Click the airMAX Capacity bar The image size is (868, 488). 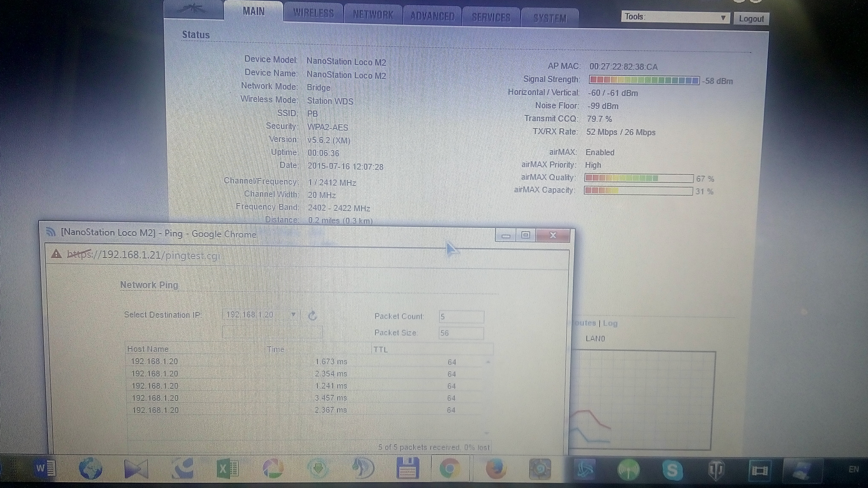point(638,191)
